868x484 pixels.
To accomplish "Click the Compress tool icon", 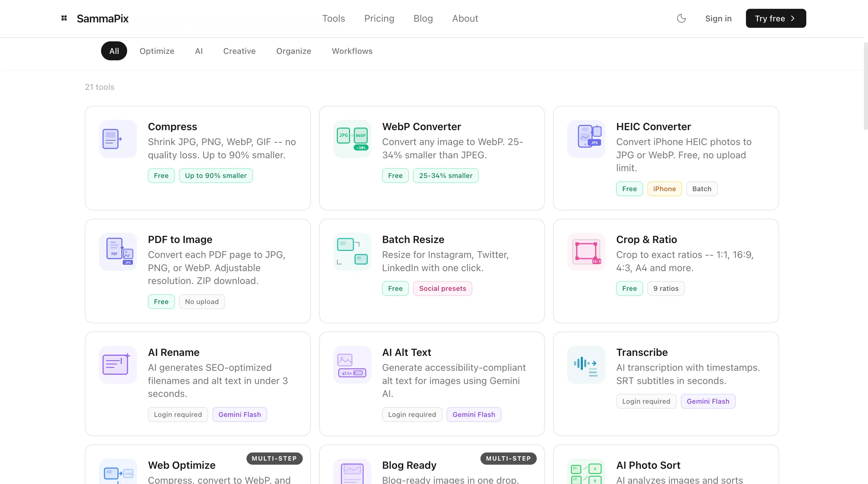I will pos(118,139).
